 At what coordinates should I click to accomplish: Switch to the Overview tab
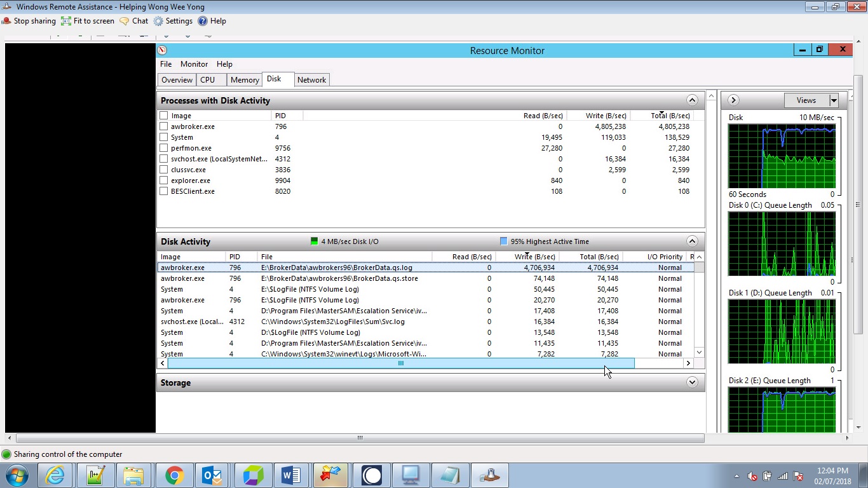pos(177,80)
